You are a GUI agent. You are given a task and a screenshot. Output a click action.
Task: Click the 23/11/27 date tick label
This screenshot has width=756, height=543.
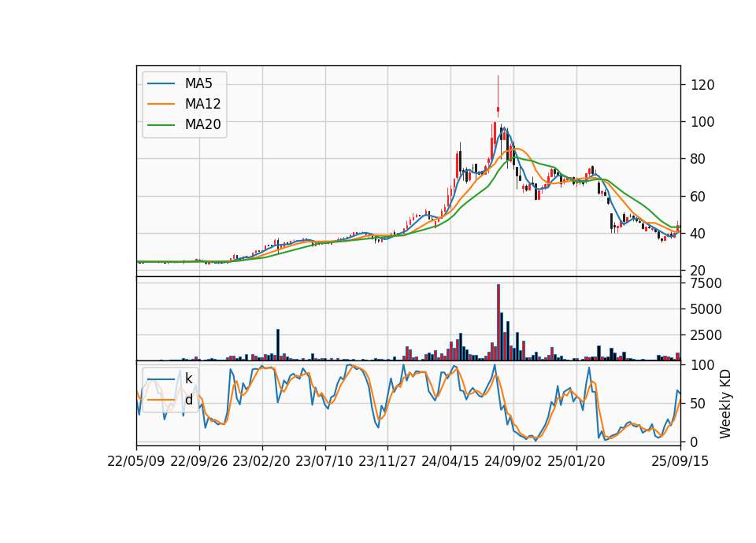pyautogui.click(x=387, y=462)
